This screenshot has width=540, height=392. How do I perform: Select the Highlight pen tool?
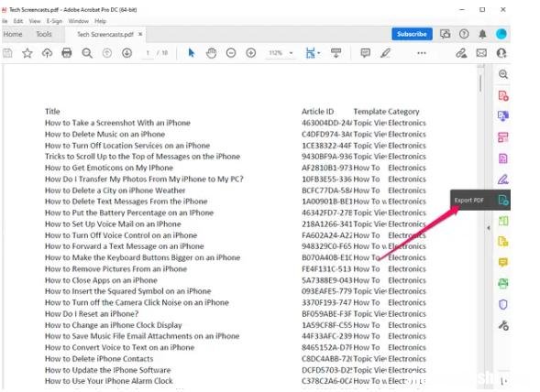click(x=385, y=53)
